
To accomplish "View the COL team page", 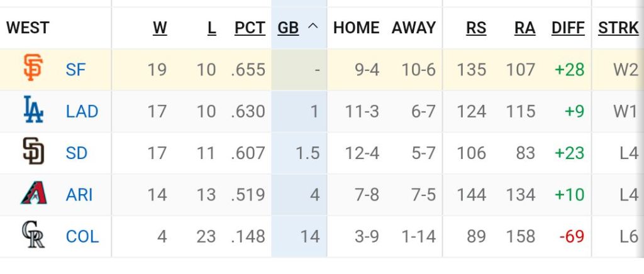I will point(82,236).
